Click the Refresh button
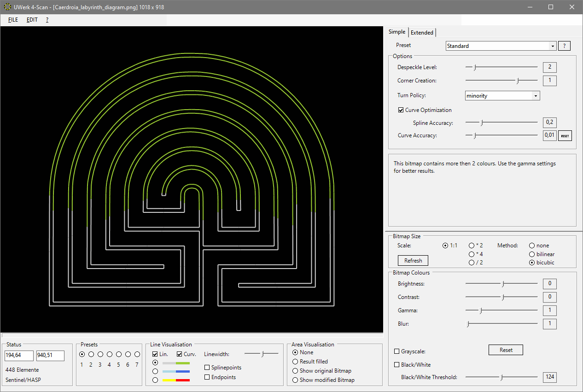This screenshot has width=583, height=392. click(413, 261)
